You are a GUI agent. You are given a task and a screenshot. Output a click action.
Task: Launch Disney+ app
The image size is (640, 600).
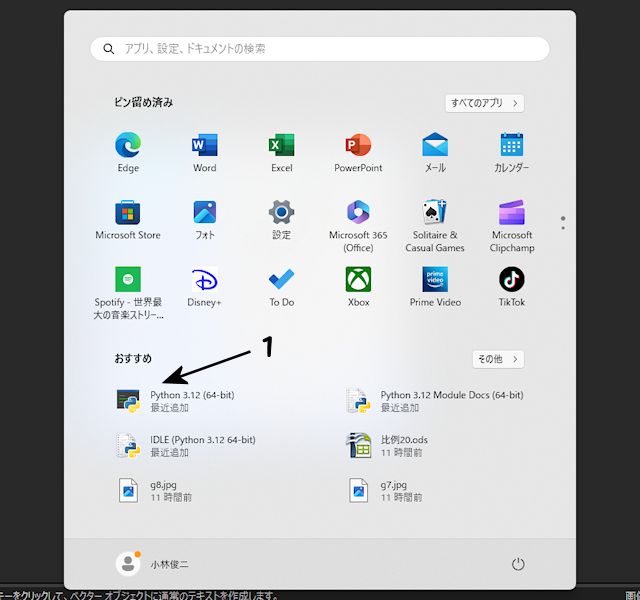tap(204, 287)
